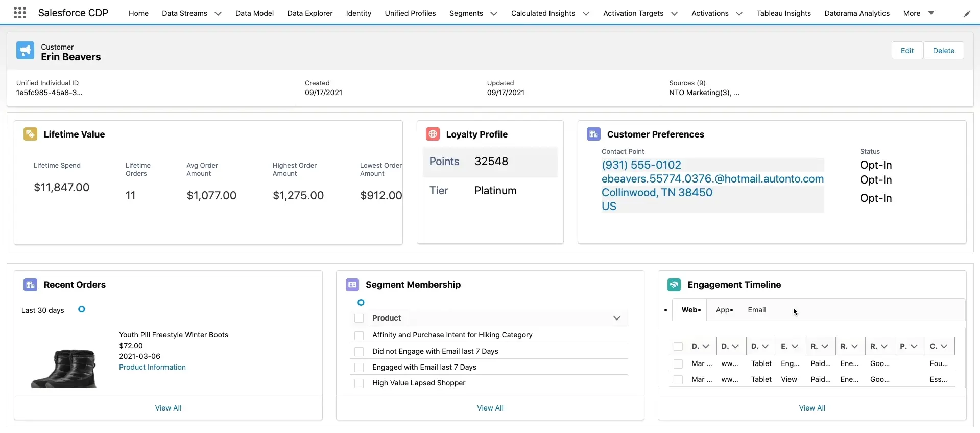Select the engagement row with View value
Viewport: 980px width, 433px height.
678,380
